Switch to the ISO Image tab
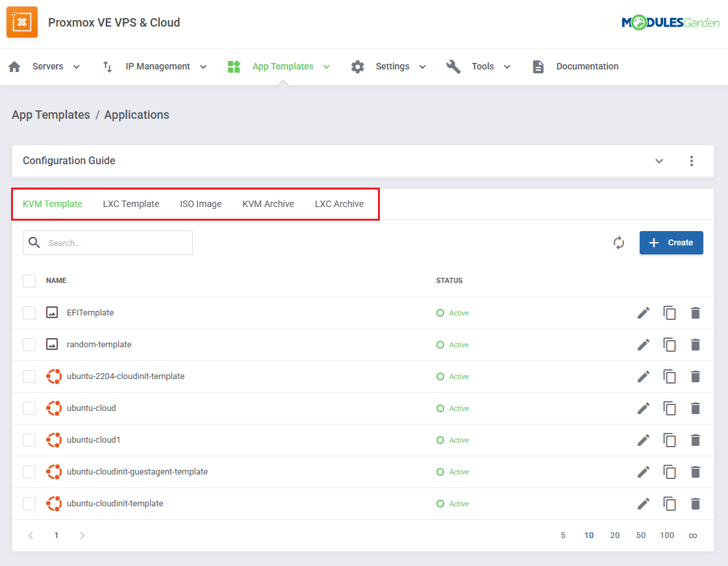The image size is (728, 566). pyautogui.click(x=201, y=204)
